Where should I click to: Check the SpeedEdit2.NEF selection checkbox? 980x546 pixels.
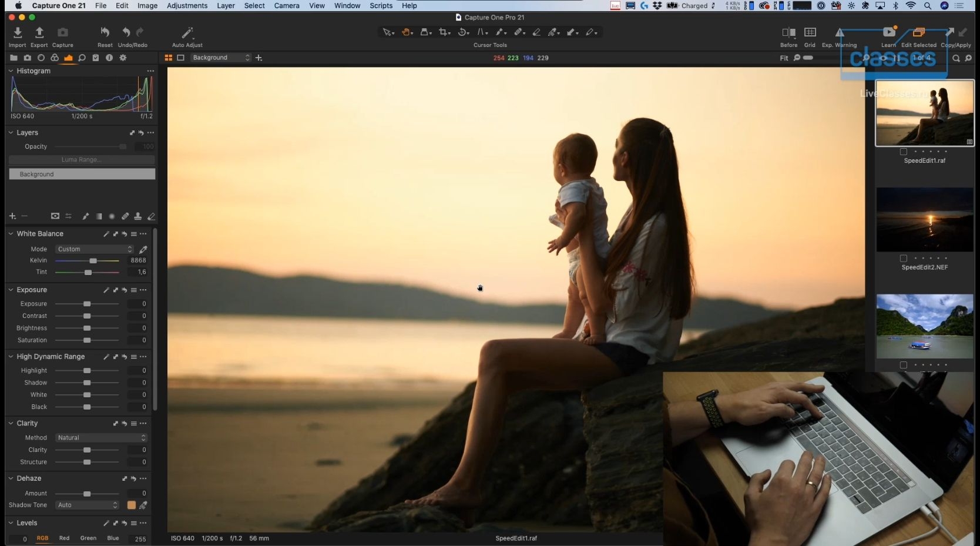pyautogui.click(x=904, y=259)
